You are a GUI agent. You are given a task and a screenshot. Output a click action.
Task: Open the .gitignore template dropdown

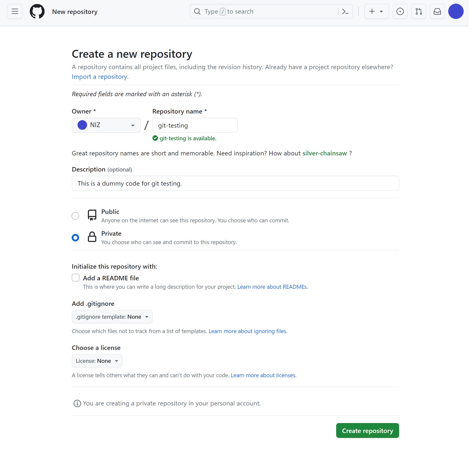(112, 316)
